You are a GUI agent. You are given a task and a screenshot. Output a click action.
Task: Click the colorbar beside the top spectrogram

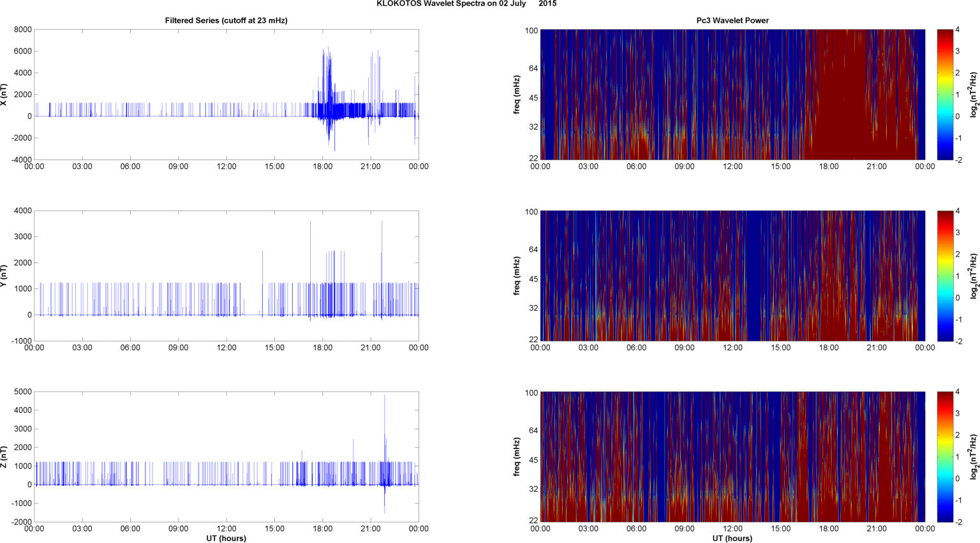click(945, 94)
